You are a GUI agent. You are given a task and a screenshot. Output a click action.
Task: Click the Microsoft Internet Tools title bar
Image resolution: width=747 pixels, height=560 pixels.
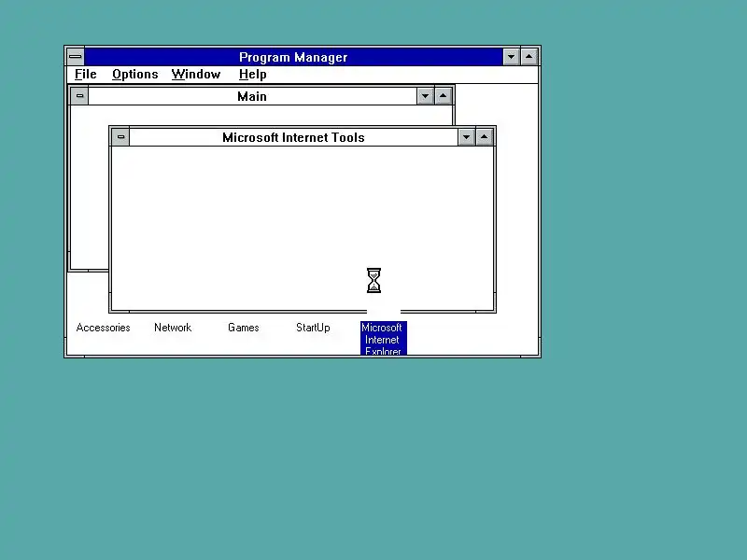pos(293,137)
